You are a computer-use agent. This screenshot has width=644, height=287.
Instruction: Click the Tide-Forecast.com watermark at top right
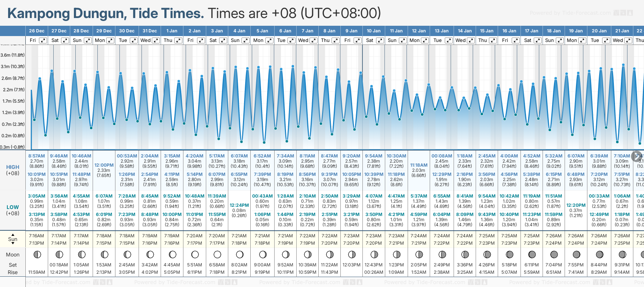581,13
